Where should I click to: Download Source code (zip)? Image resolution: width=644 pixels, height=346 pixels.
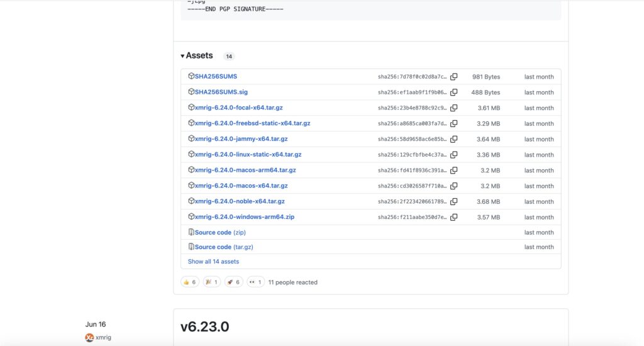(220, 233)
